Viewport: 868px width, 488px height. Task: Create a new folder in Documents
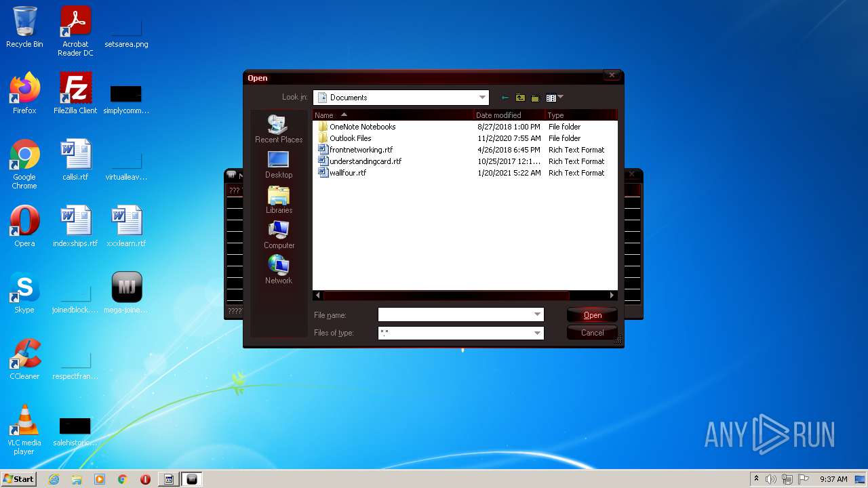(535, 98)
